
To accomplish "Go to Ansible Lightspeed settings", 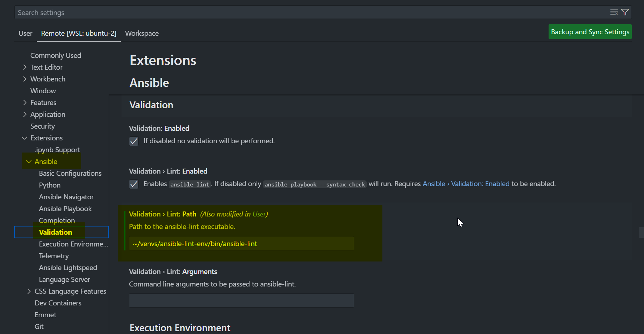I will 68,268.
